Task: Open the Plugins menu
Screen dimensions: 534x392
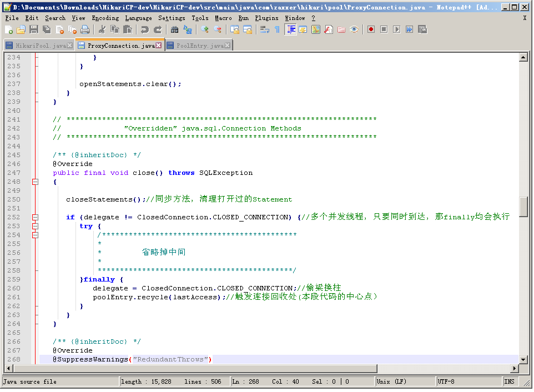Action: 266,18
